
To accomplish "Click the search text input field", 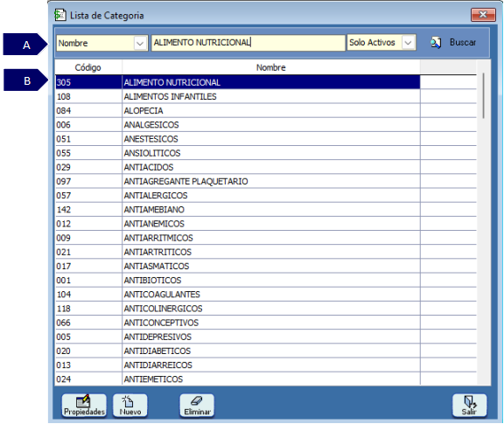I will pos(248,43).
